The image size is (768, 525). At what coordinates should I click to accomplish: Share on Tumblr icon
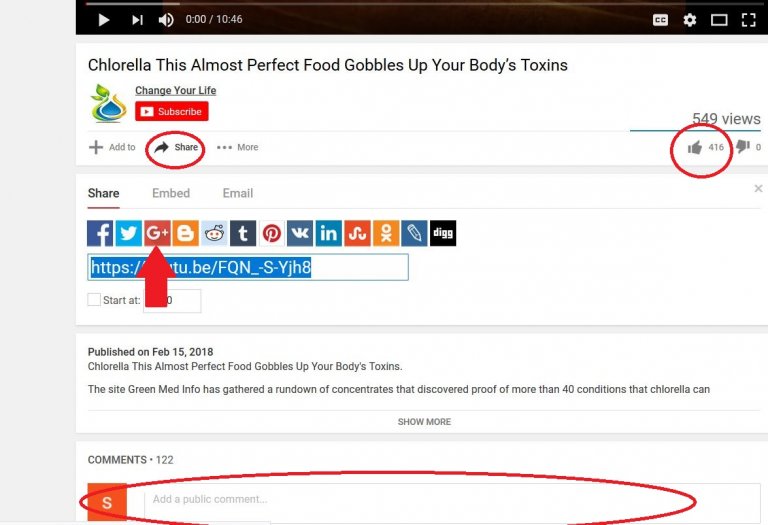click(x=243, y=233)
